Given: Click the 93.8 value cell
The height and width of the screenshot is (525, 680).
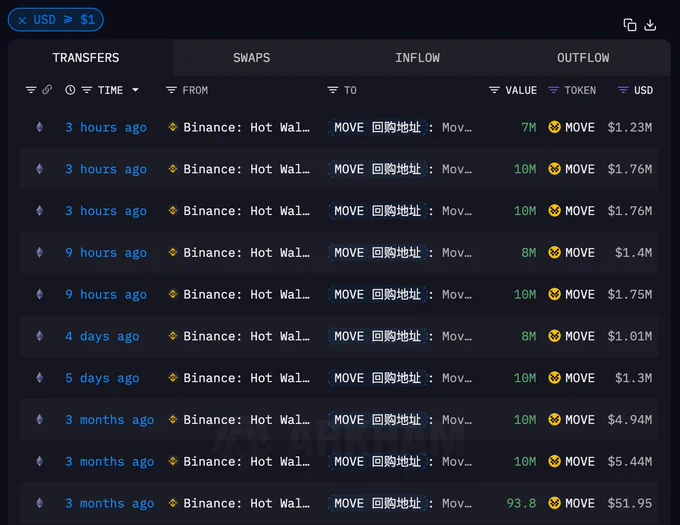Looking at the screenshot, I should (521, 503).
